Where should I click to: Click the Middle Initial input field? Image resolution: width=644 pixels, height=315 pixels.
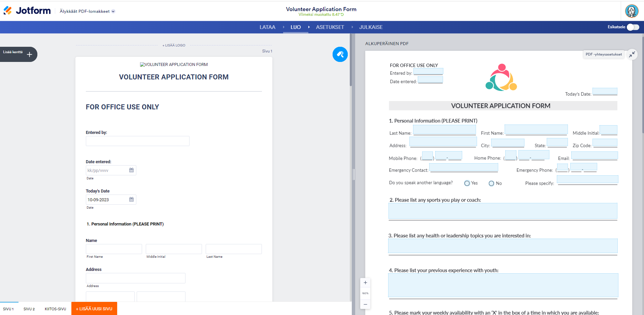[174, 249]
